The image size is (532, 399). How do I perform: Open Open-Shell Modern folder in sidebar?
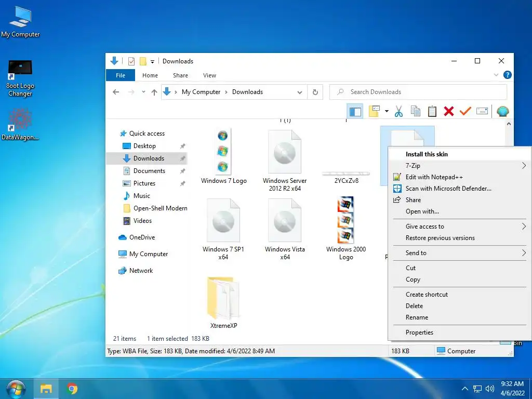(x=160, y=208)
